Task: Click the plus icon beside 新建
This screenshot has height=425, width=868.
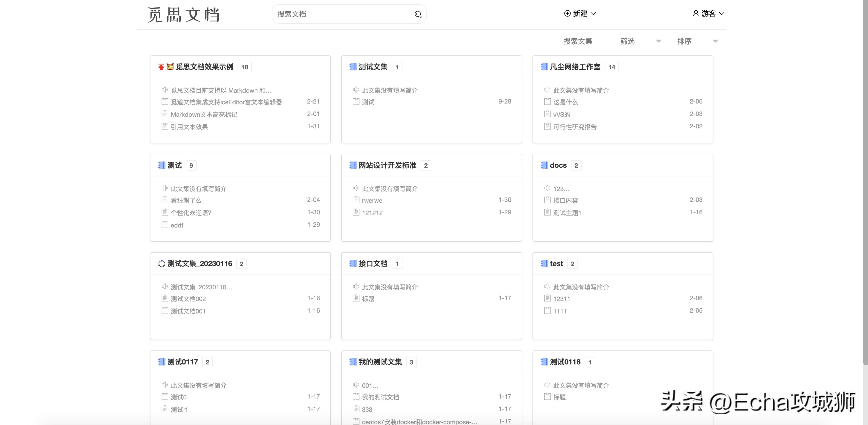Action: point(567,13)
